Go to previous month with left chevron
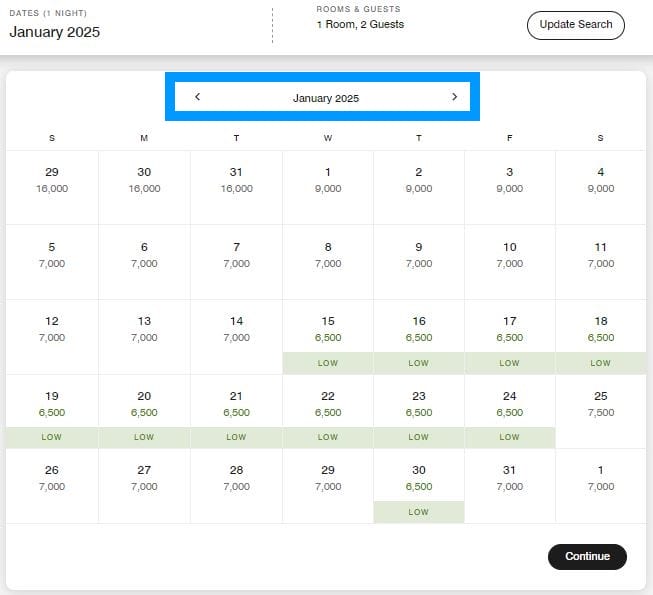This screenshot has width=653, height=595. (x=197, y=97)
